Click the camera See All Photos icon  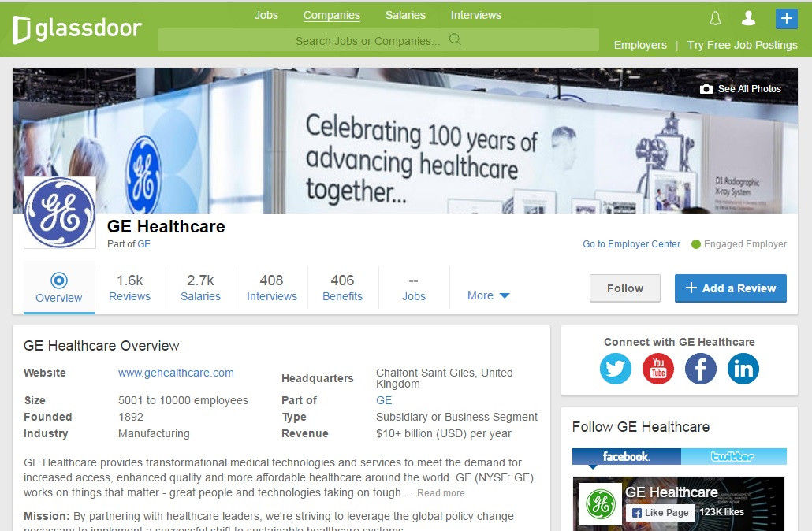tap(706, 89)
